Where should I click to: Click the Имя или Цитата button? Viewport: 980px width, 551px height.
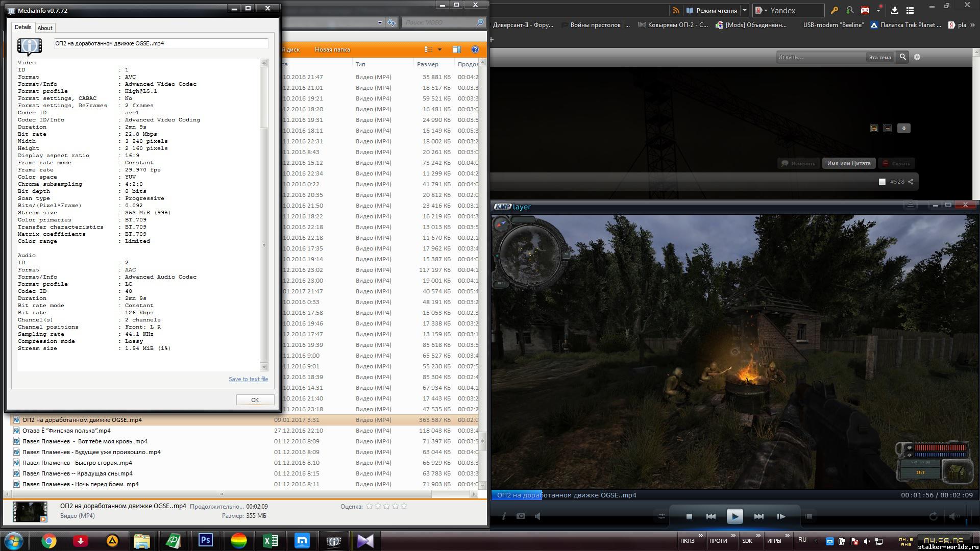pyautogui.click(x=849, y=163)
